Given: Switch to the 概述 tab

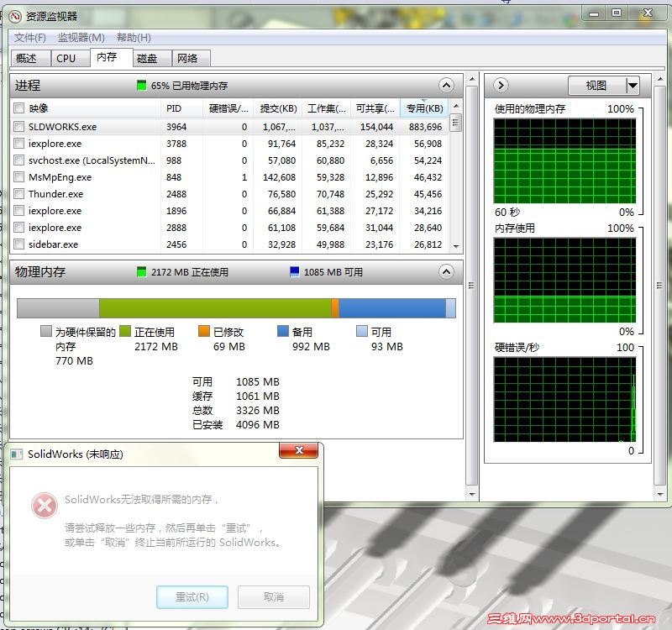Looking at the screenshot, I should pyautogui.click(x=29, y=58).
